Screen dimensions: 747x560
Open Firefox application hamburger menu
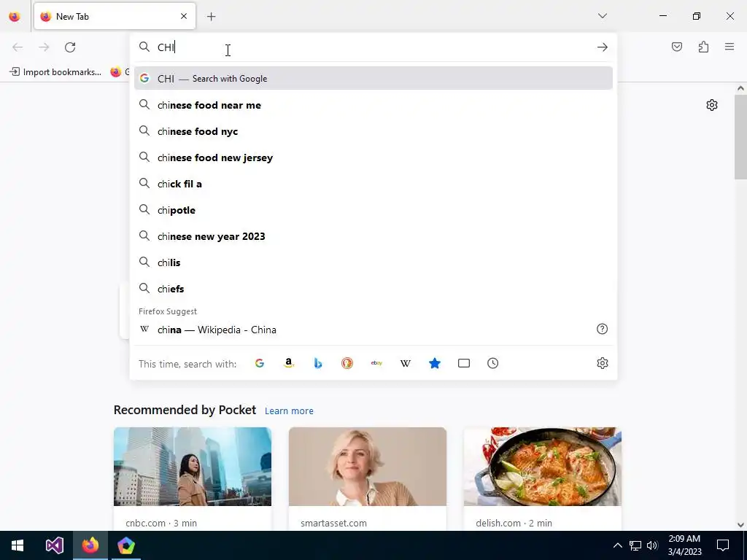(x=729, y=47)
